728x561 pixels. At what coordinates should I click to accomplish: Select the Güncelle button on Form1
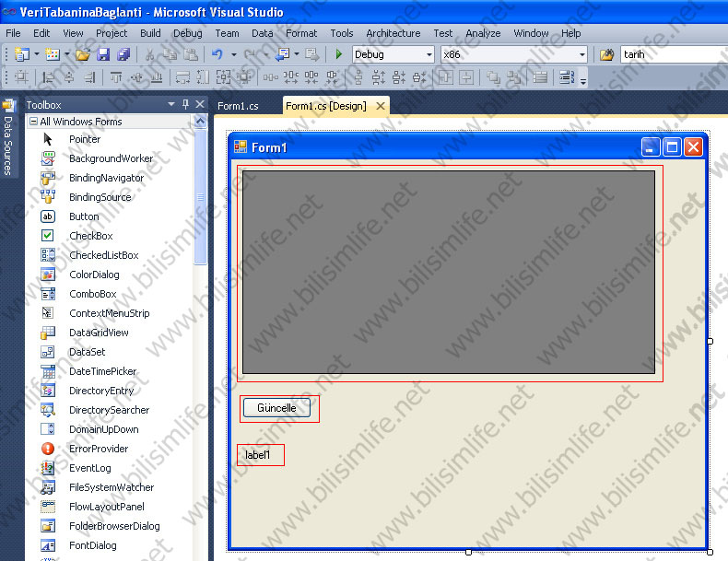(276, 408)
